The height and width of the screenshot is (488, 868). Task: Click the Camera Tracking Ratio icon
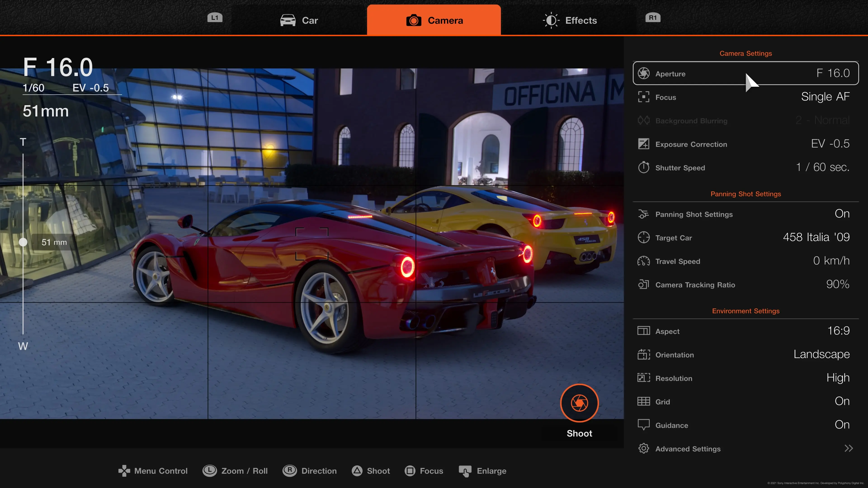coord(644,285)
